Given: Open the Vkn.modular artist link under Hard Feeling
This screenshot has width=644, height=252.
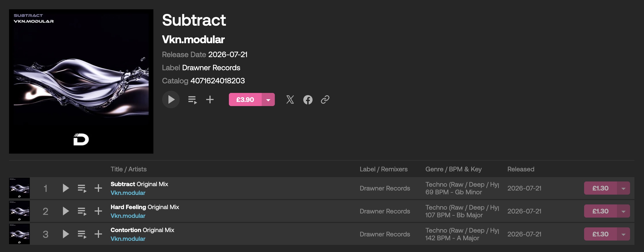Looking at the screenshot, I should [x=128, y=216].
